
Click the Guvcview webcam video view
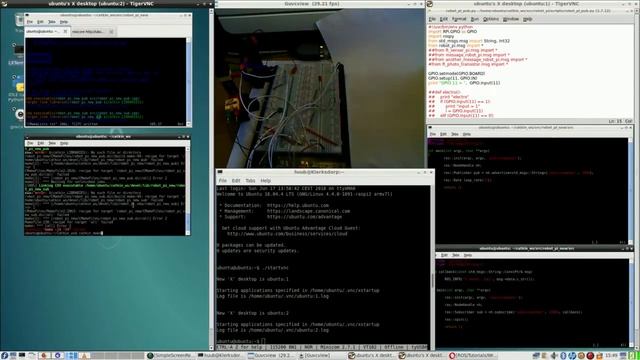tap(320, 88)
